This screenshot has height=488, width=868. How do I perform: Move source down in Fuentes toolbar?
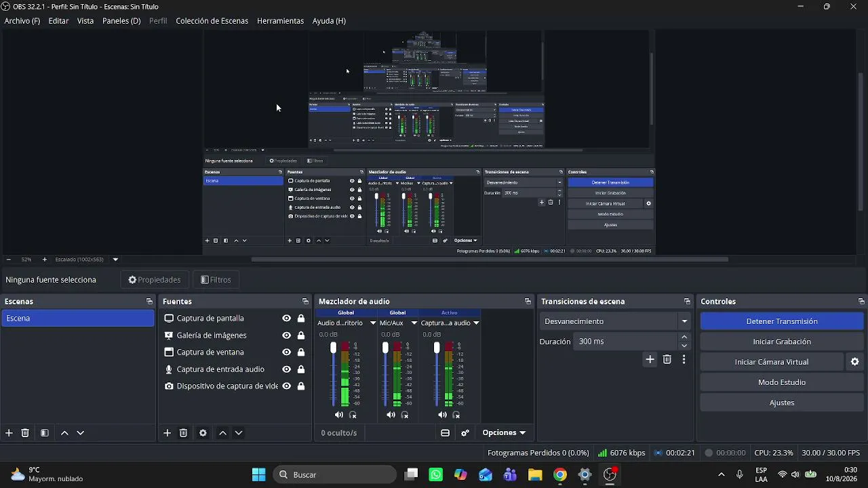tap(238, 433)
